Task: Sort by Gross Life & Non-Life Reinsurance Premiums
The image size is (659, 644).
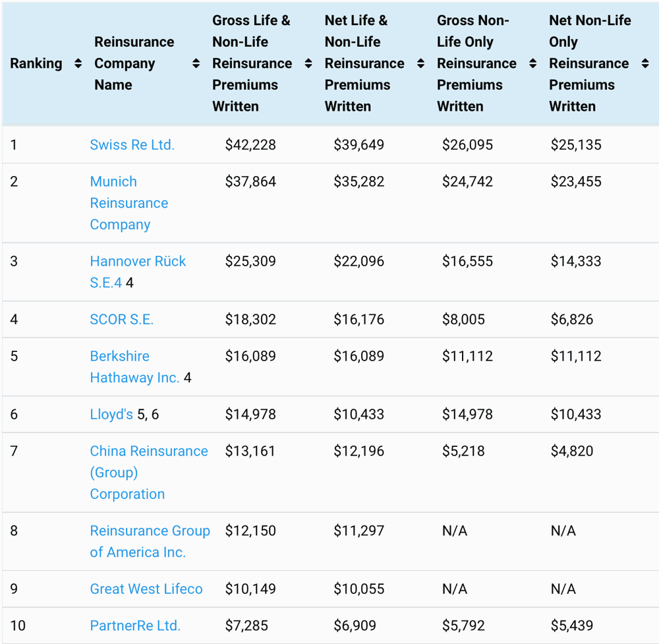Action: click(307, 63)
